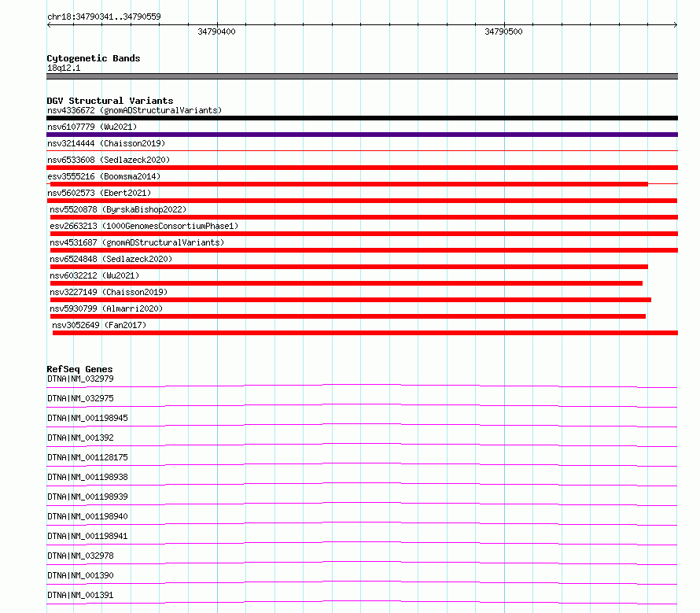Open the DGV Structural Variants track heading
This screenshot has width=700, height=613.
[x=110, y=101]
